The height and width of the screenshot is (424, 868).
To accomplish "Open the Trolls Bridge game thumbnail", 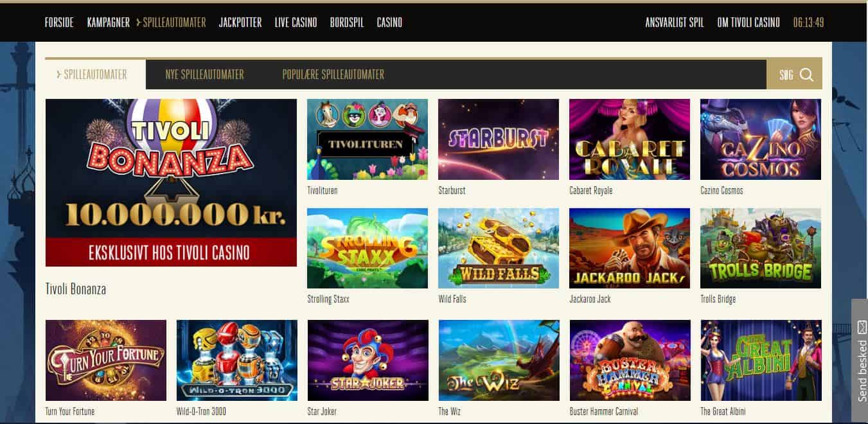I will click(761, 248).
